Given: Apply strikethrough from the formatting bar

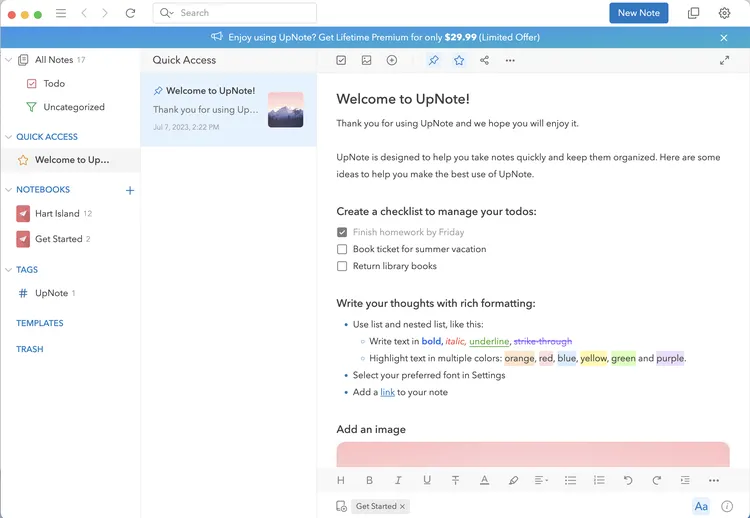Looking at the screenshot, I should (455, 480).
